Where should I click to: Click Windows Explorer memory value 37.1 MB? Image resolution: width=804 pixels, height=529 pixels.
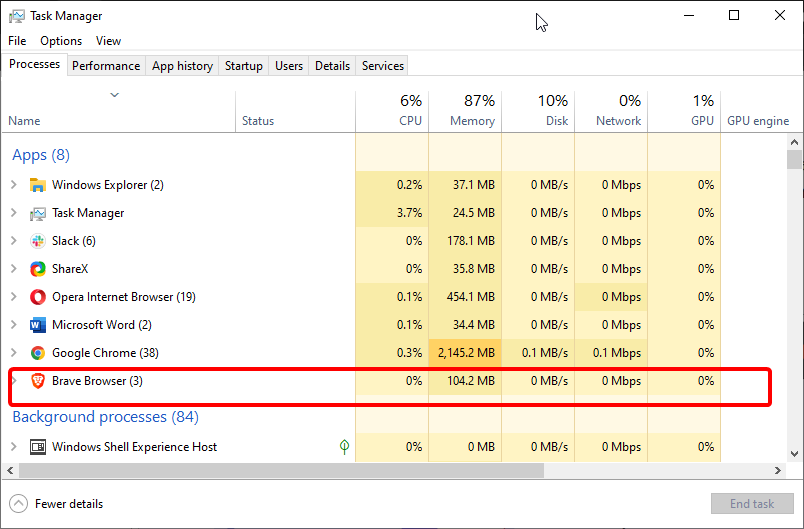point(474,185)
